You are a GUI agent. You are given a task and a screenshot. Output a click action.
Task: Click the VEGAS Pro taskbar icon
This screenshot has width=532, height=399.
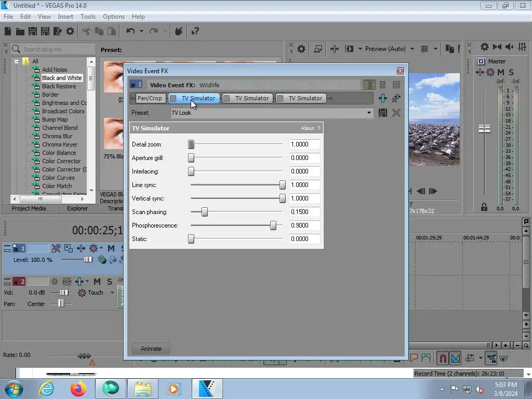[x=207, y=389]
